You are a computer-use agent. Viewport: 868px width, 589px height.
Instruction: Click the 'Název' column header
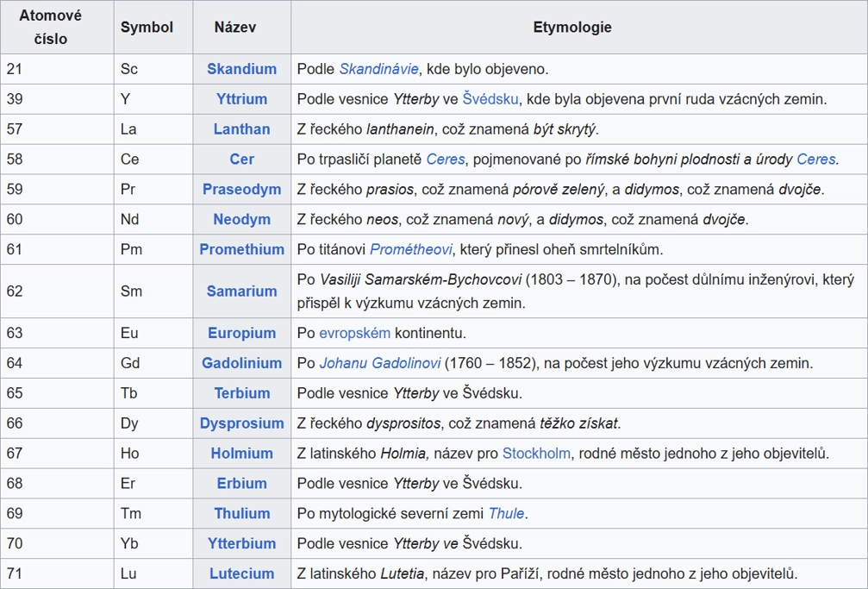[241, 27]
